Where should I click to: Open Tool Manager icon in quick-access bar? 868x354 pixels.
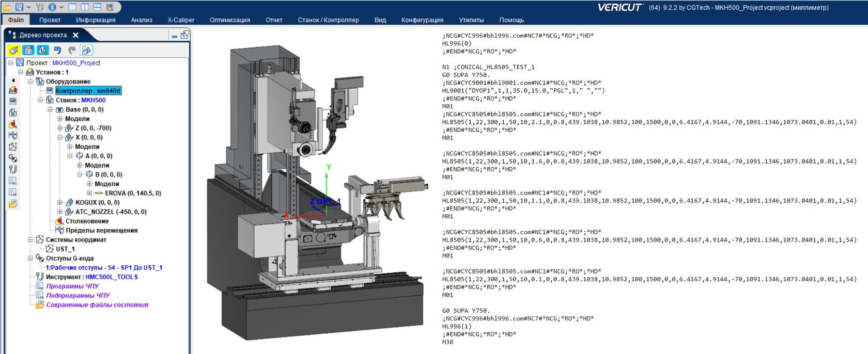40,7
